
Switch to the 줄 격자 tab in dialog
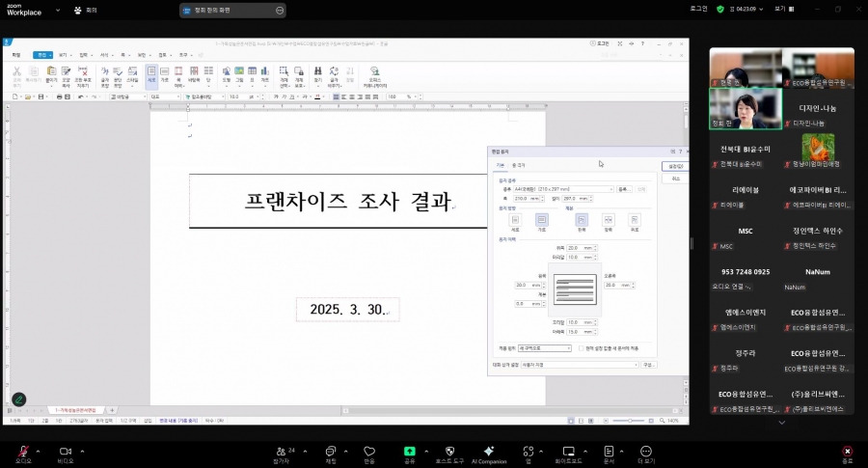click(x=519, y=166)
